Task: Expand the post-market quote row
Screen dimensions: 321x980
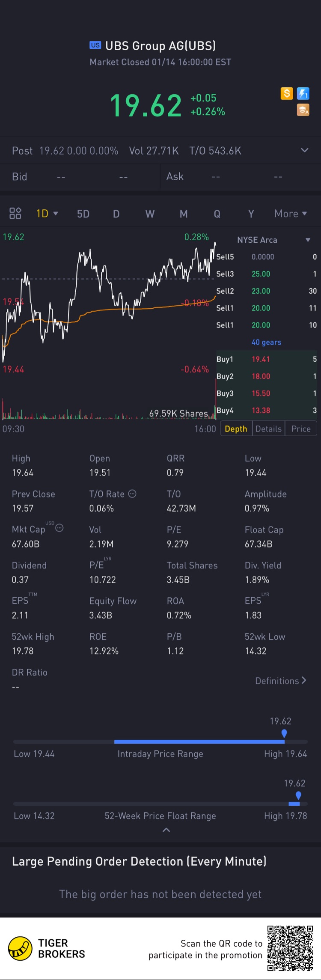Action: tap(305, 150)
